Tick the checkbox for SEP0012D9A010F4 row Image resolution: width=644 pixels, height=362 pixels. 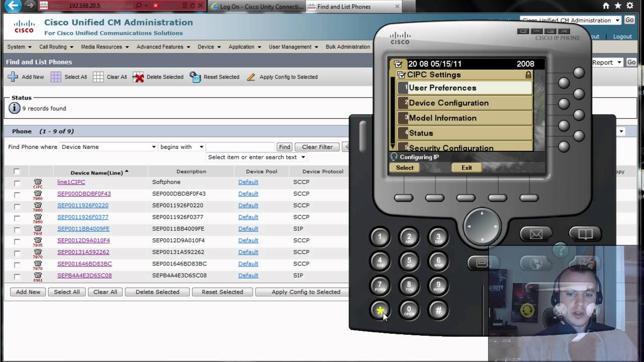tap(17, 241)
